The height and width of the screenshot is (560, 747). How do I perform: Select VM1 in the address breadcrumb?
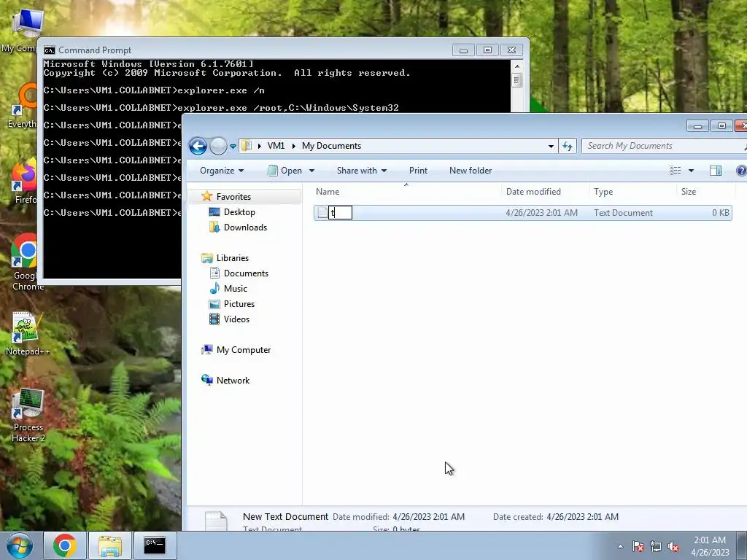[276, 146]
